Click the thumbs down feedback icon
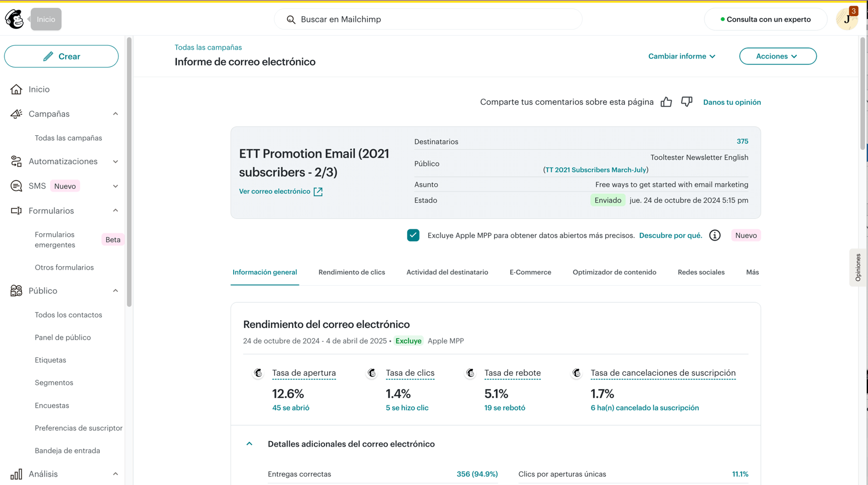Screen dimensions: 868x485 pos(687,102)
